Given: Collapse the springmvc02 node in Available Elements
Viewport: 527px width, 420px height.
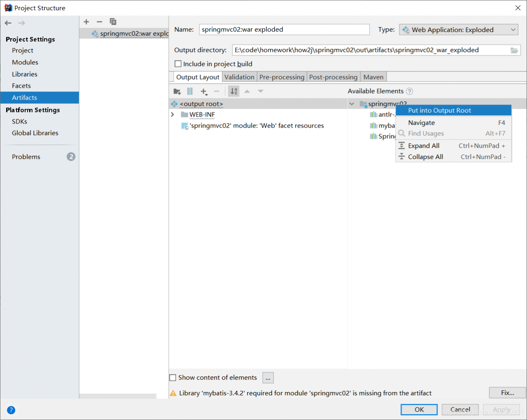Looking at the screenshot, I should point(352,104).
